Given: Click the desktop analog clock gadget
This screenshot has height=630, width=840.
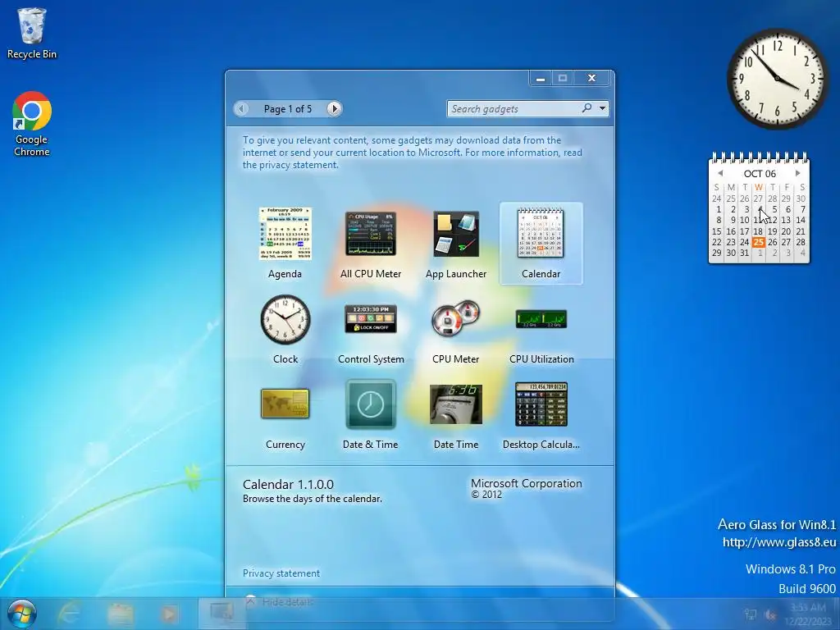Looking at the screenshot, I should click(776, 78).
